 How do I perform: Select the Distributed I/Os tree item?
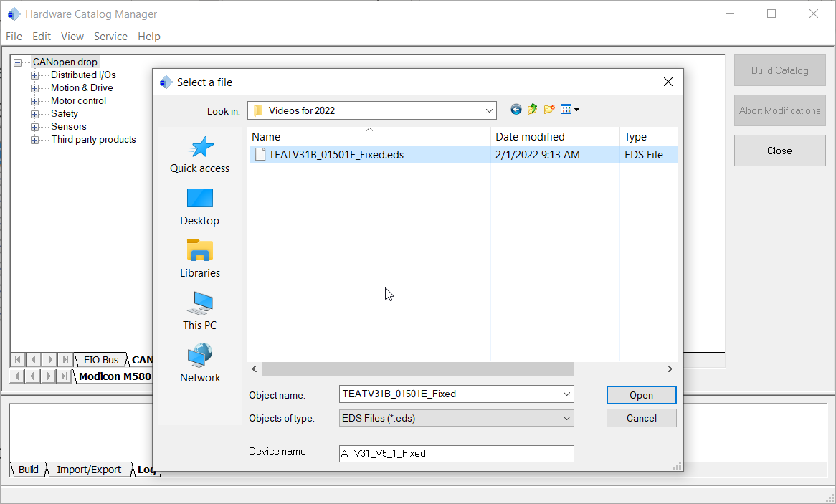point(83,75)
